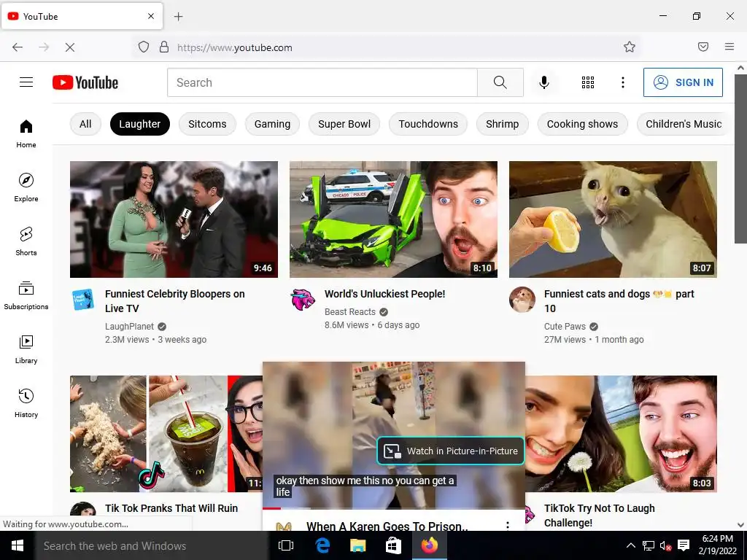Open cat with lemon video thumbnail
The height and width of the screenshot is (560, 747).
point(613,219)
